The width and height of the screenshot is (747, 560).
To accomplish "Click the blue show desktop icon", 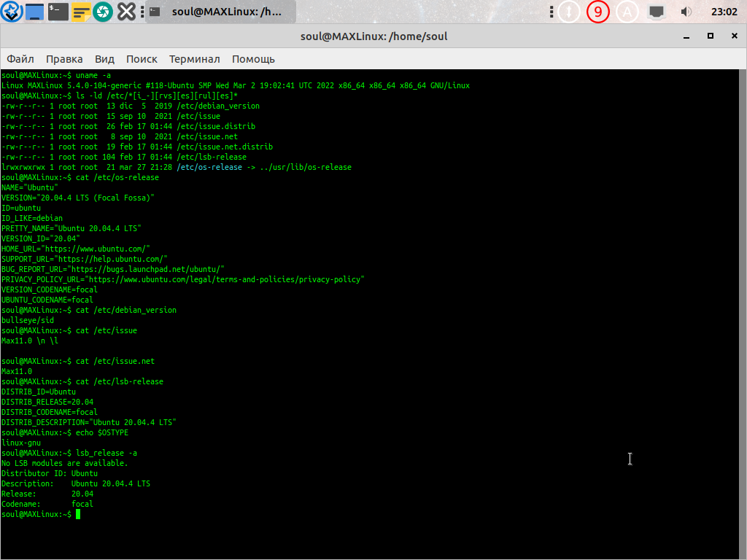I will pos(34,12).
